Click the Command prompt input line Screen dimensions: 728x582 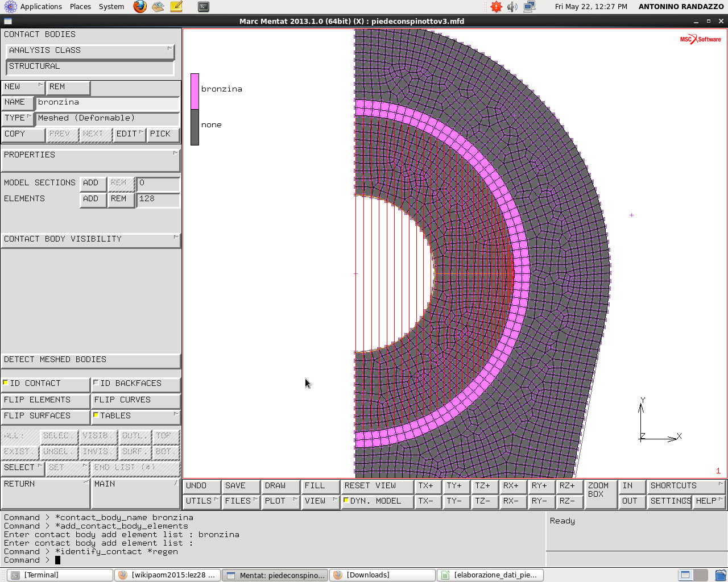[x=273, y=560]
